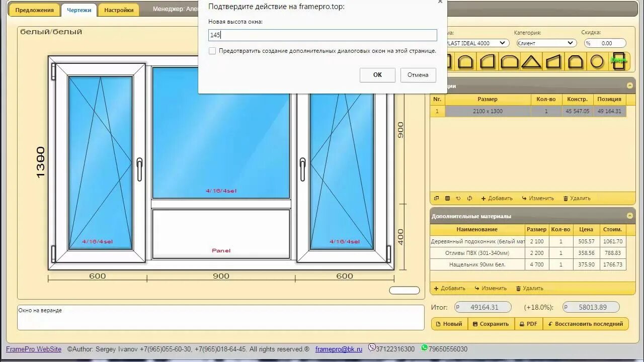Select the round window shape

(x=597, y=62)
